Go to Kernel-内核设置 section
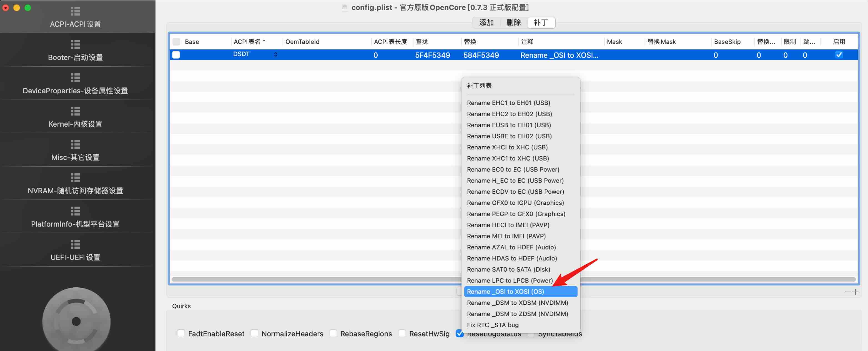Viewport: 868px width, 351px height. pos(76,124)
